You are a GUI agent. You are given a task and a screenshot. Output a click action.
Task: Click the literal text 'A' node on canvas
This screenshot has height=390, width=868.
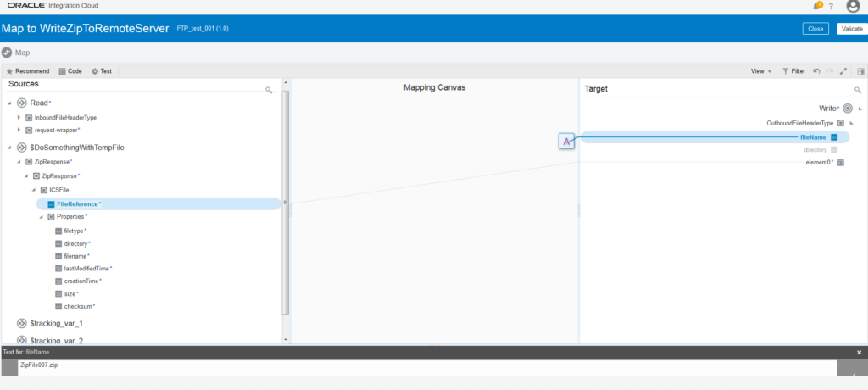566,142
